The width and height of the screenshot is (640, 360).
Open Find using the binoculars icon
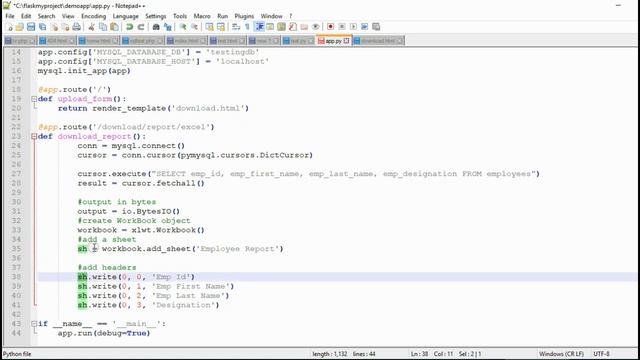point(156,27)
